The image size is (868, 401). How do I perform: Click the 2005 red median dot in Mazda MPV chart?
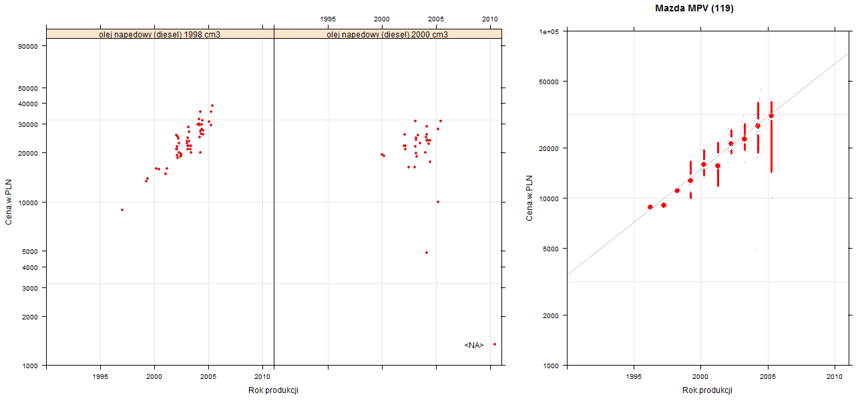point(771,116)
